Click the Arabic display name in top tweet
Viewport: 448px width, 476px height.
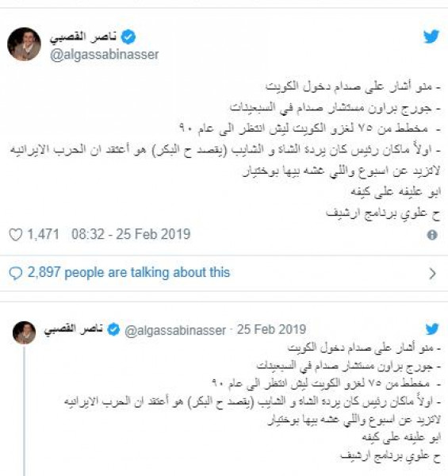click(x=83, y=37)
